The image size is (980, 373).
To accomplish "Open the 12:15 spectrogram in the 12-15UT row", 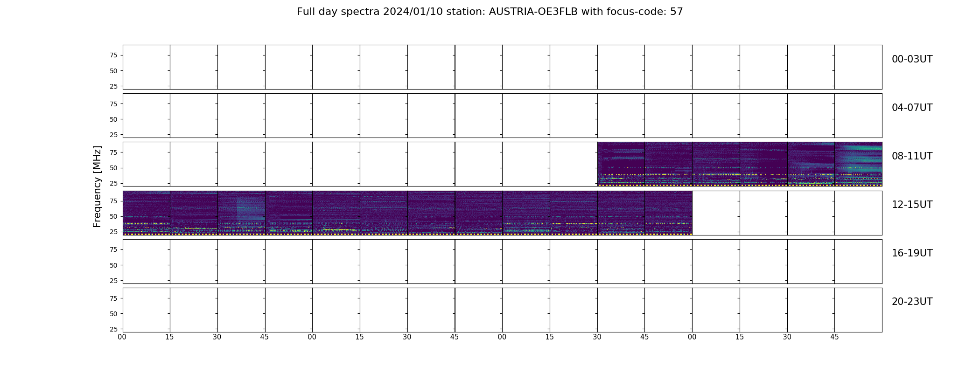I will (x=194, y=213).
